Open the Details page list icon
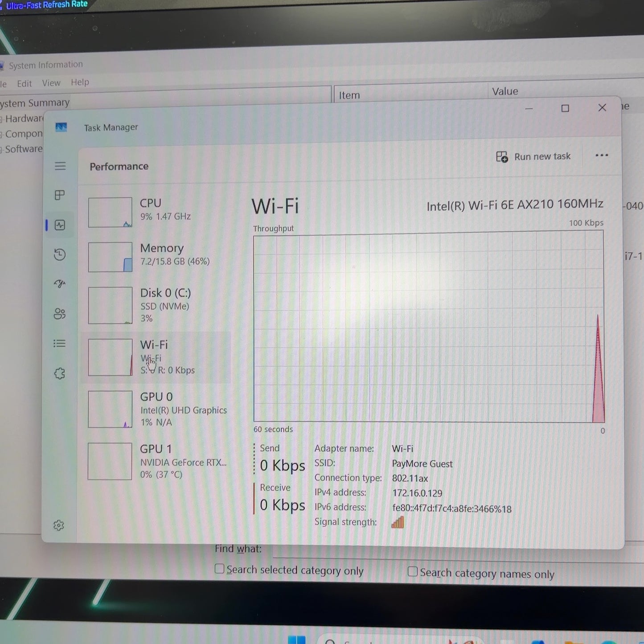 [60, 344]
